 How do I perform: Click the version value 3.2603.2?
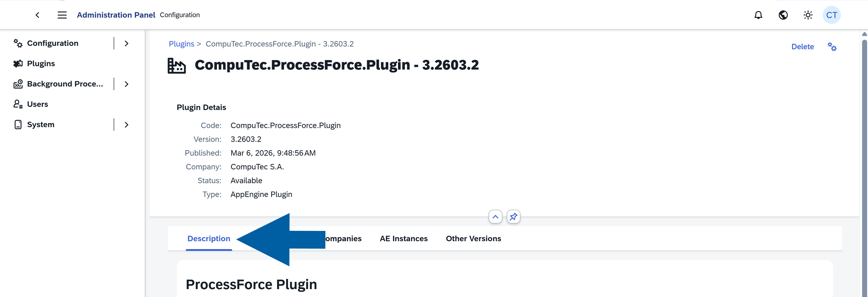pos(246,139)
